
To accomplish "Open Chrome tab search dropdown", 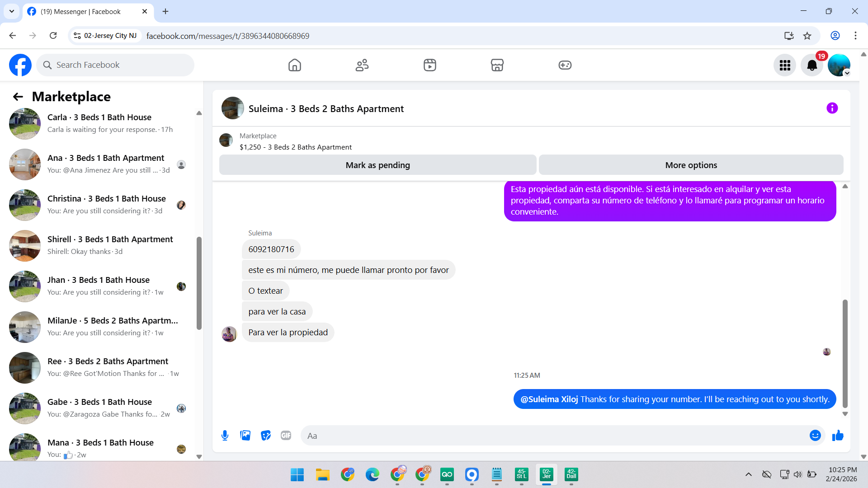I will (12, 11).
